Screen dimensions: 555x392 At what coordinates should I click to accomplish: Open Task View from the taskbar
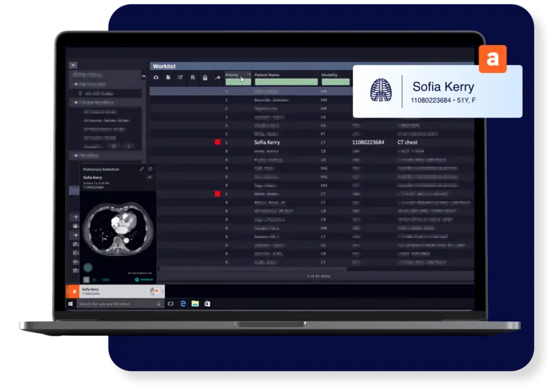[171, 304]
